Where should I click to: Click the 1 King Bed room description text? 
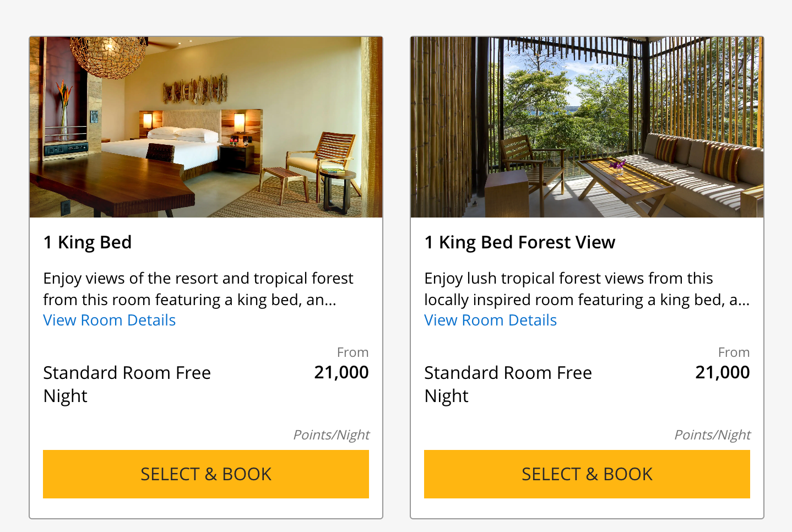pyautogui.click(x=198, y=289)
